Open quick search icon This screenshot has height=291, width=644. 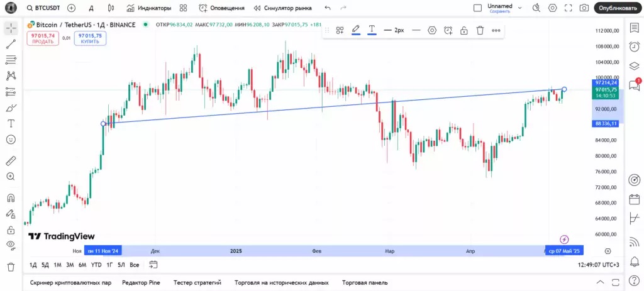[536, 8]
